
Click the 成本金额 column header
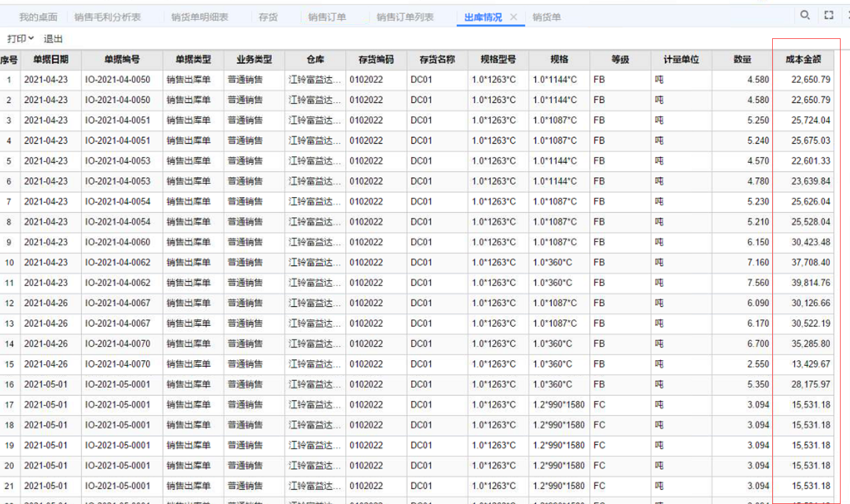pyautogui.click(x=803, y=60)
